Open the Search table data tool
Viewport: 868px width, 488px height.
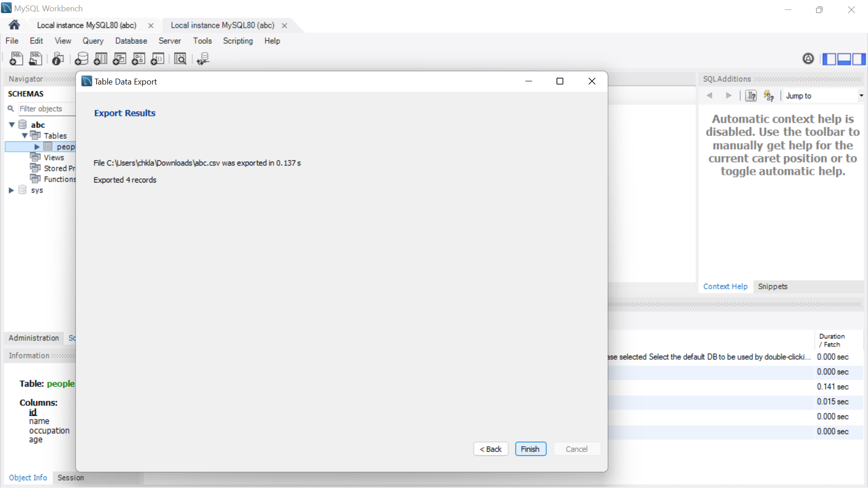click(180, 59)
